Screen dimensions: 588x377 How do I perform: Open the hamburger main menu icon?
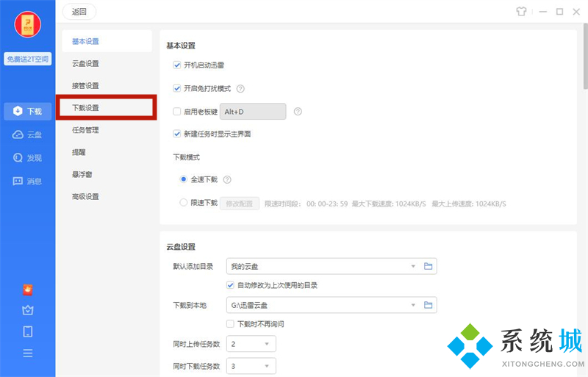coord(28,353)
